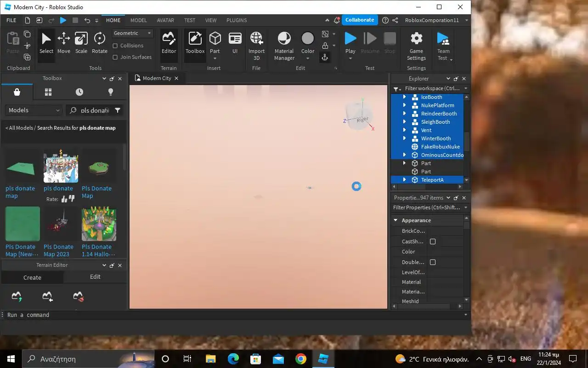Toggle the Anchor tool
The height and width of the screenshot is (368, 588).
(x=325, y=57)
